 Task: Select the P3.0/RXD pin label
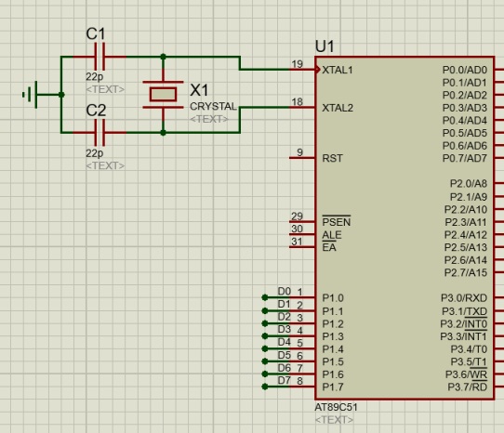[x=464, y=298]
